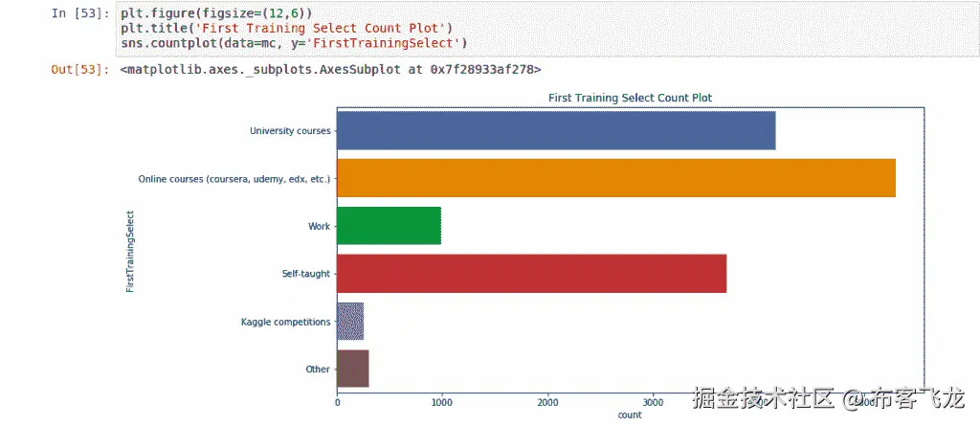Click inside the code cell input area
Screen dimensions: 980x426
547,28
